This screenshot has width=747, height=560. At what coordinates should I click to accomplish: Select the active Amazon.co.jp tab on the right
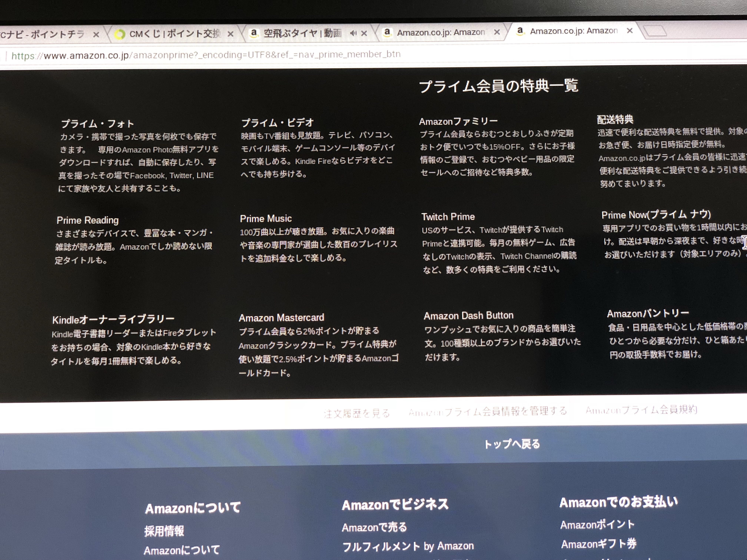point(574,31)
